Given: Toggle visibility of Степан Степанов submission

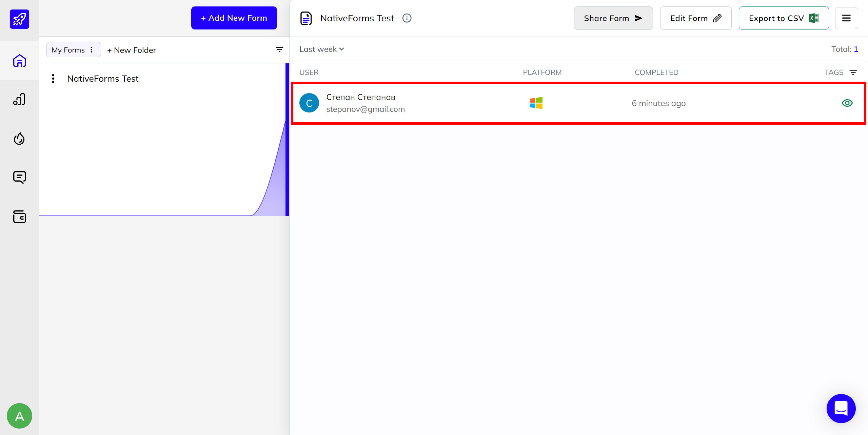Looking at the screenshot, I should point(847,103).
